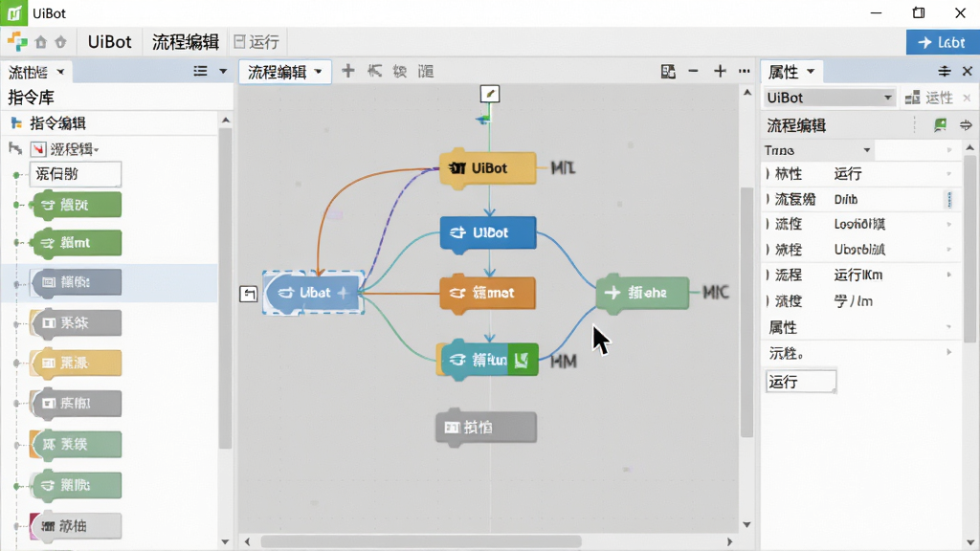Click the flag start marker under pencil icon

point(483,119)
